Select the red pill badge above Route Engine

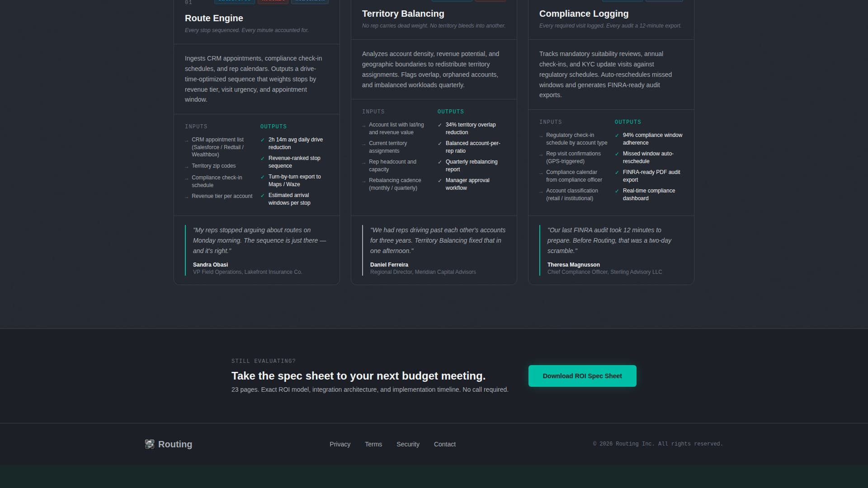(273, 1)
